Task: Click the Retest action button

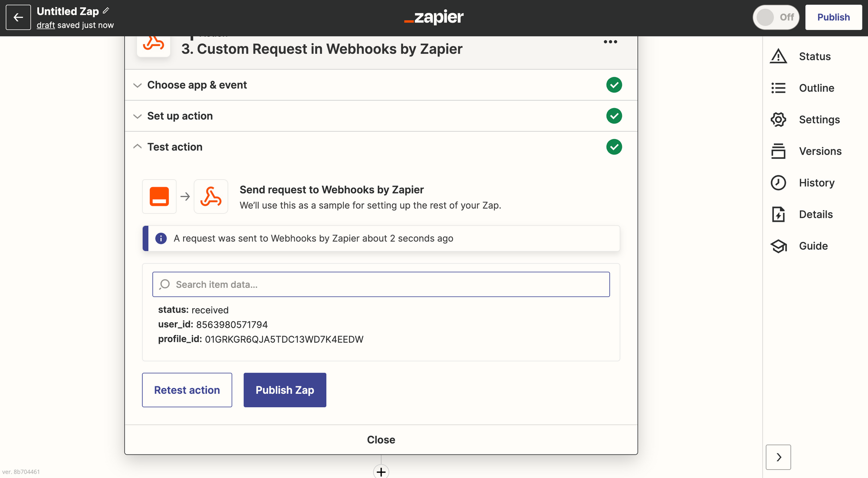Action: pos(187,390)
